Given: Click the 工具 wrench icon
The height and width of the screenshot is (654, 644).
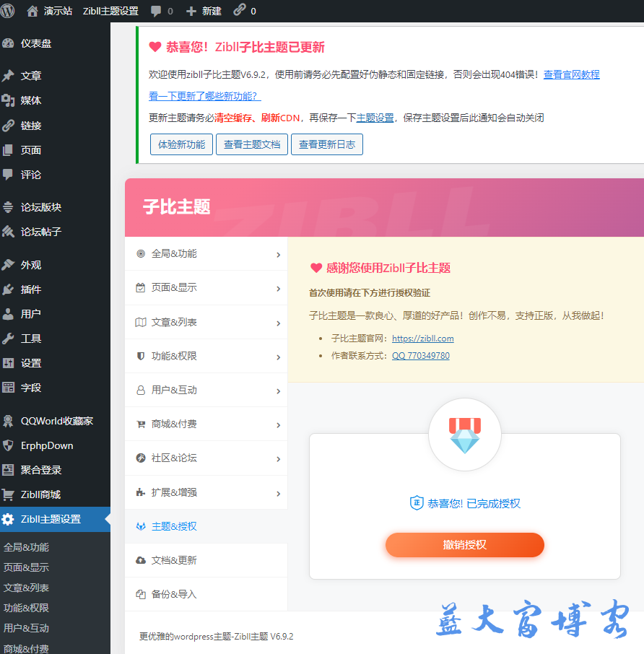Looking at the screenshot, I should pyautogui.click(x=8, y=339).
